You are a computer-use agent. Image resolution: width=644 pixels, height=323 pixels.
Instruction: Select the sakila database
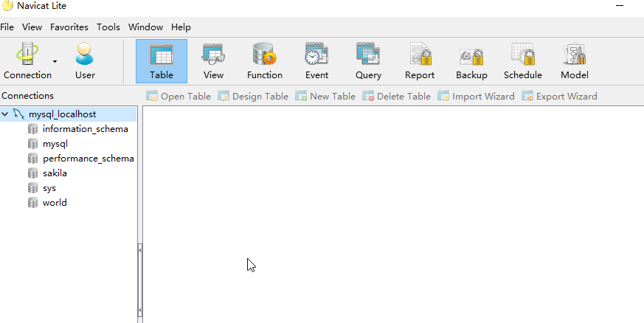click(x=55, y=173)
